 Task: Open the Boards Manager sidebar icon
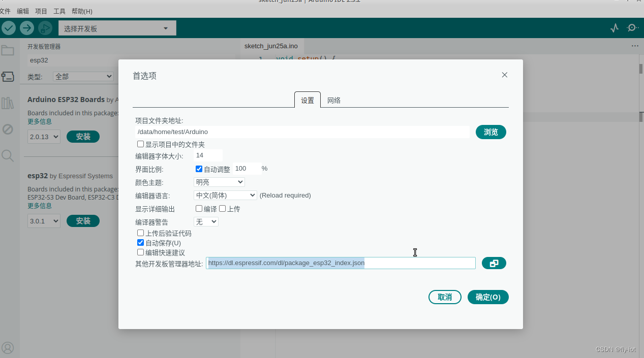[x=8, y=77]
